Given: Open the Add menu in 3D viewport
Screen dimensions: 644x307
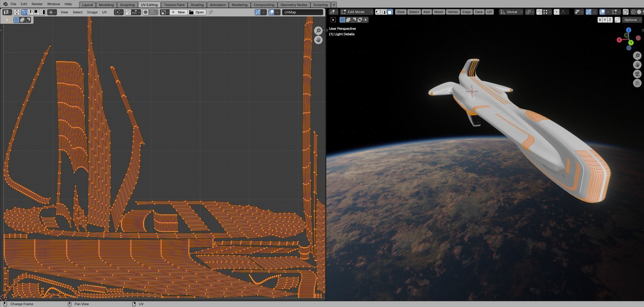Looking at the screenshot, I should (426, 12).
